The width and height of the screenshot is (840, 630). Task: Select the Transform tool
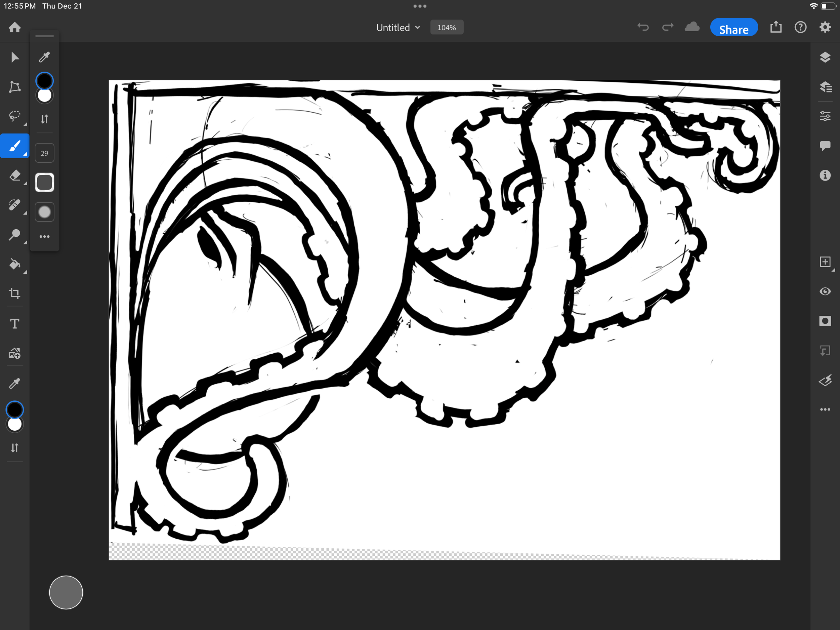click(14, 87)
